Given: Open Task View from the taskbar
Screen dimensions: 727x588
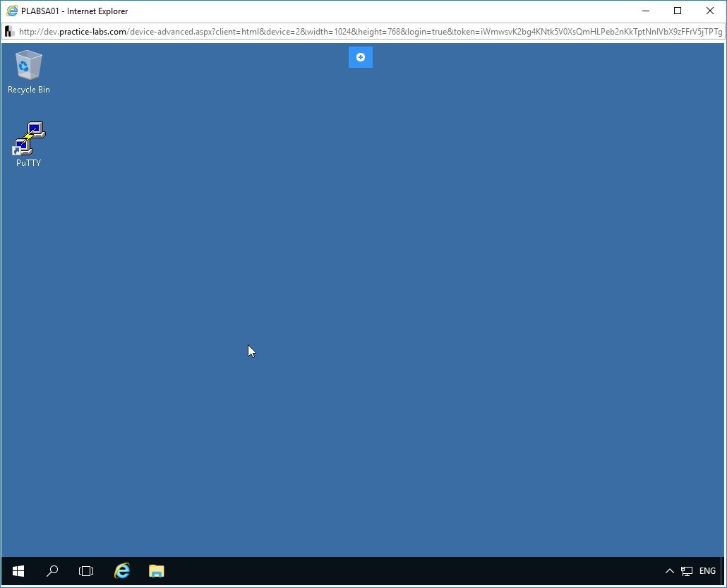Looking at the screenshot, I should (86, 571).
